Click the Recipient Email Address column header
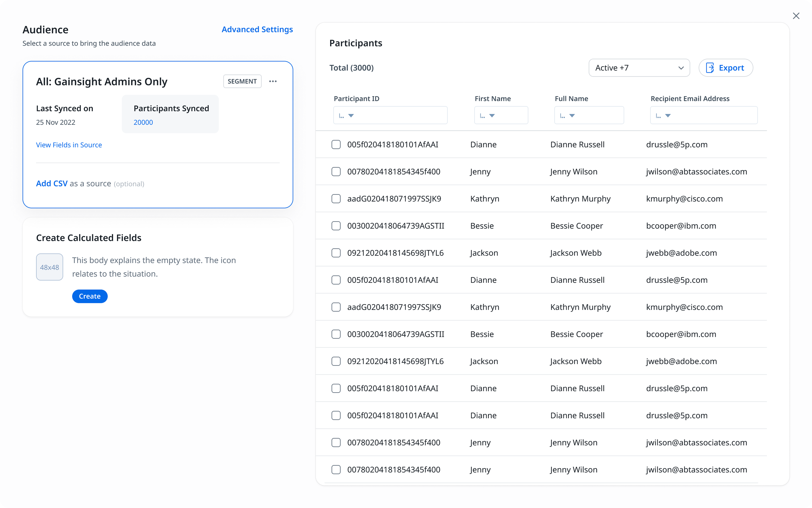 (690, 98)
